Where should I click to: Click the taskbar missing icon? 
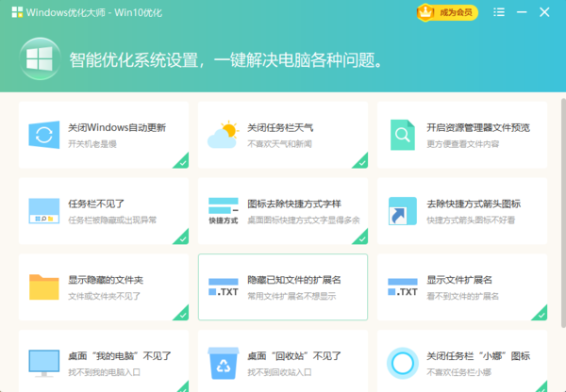43,210
